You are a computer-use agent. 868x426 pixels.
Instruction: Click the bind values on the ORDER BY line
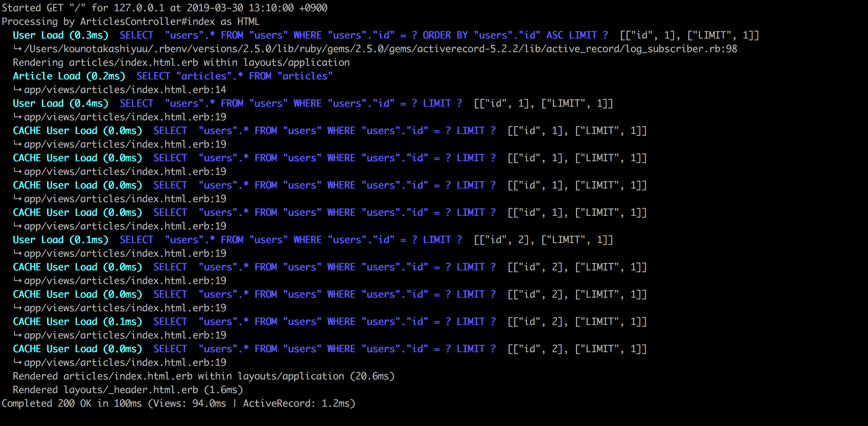click(x=690, y=35)
